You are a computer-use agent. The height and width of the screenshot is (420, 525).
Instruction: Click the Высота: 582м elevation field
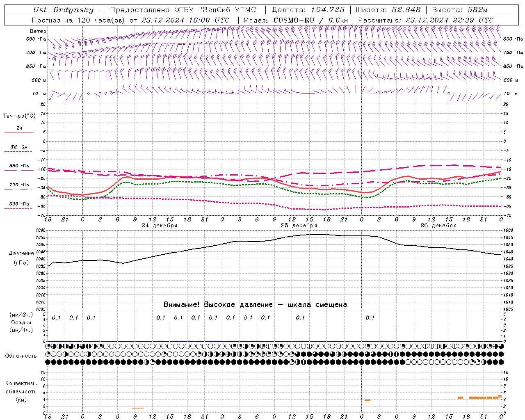point(460,10)
